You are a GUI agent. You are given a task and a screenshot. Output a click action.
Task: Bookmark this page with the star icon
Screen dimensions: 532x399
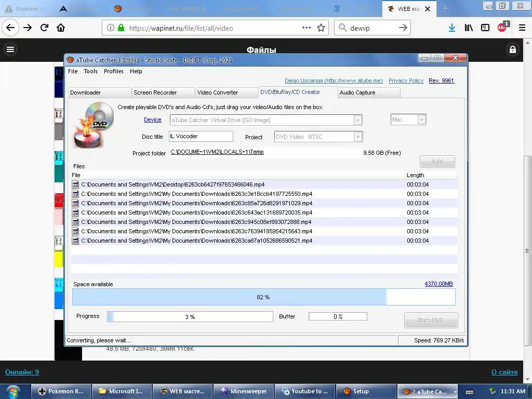click(321, 28)
